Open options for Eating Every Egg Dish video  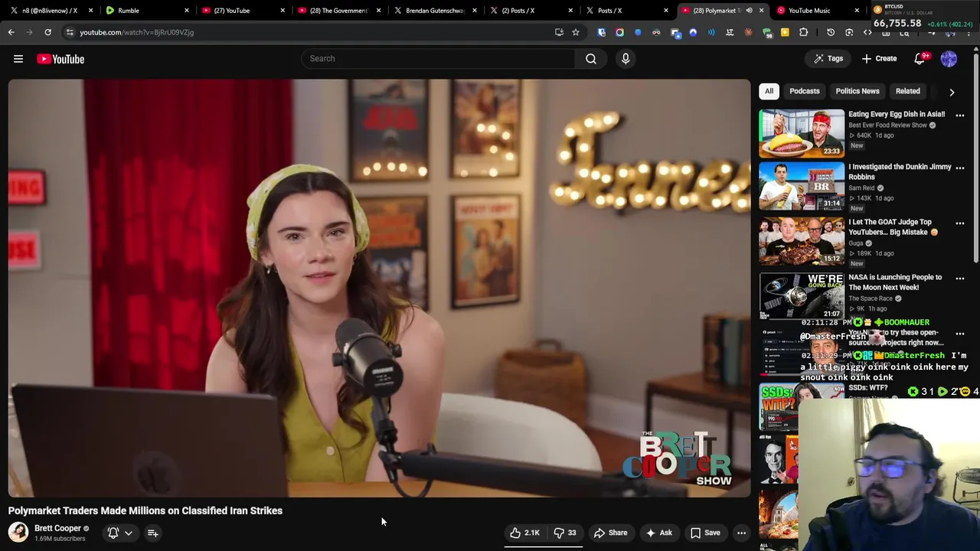[959, 116]
